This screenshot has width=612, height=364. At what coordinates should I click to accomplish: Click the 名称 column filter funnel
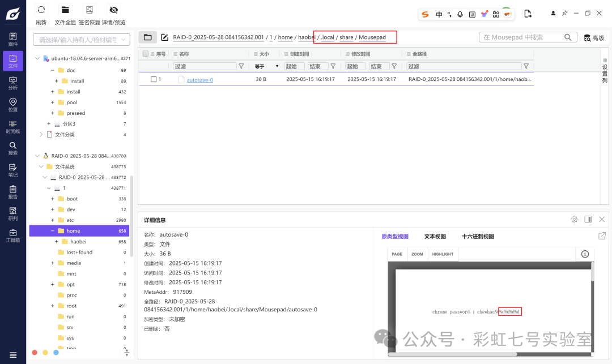coord(241,66)
